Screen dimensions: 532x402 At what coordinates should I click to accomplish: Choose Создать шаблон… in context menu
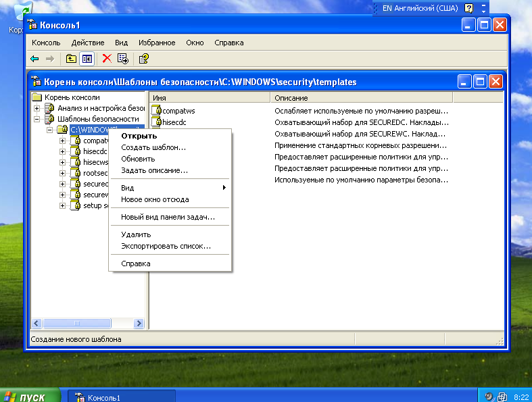point(170,147)
